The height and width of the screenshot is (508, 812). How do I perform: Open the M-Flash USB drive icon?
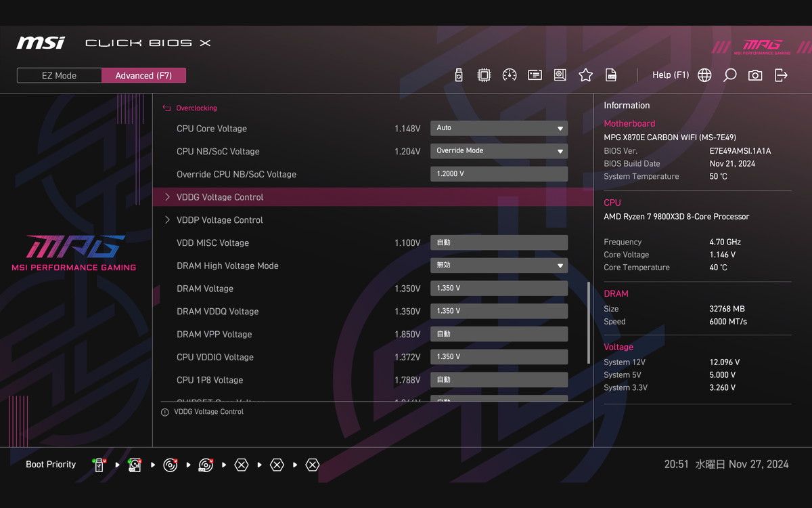[459, 75]
